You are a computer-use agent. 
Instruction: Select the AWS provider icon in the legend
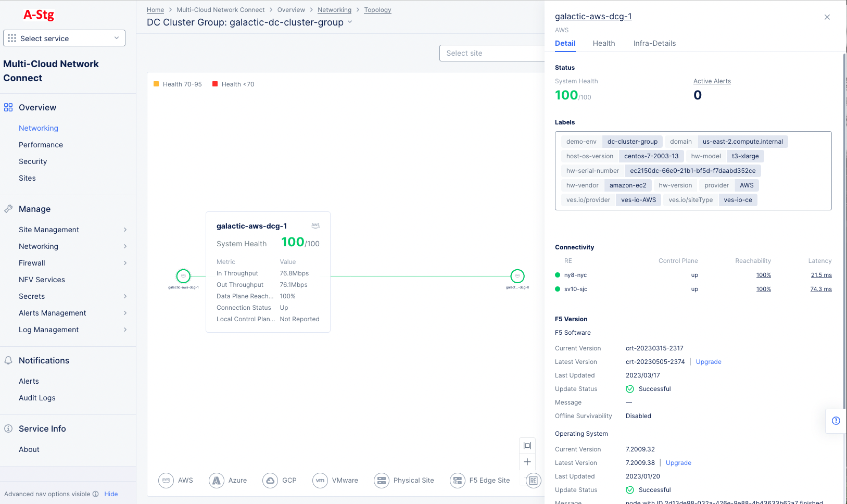pyautogui.click(x=166, y=480)
